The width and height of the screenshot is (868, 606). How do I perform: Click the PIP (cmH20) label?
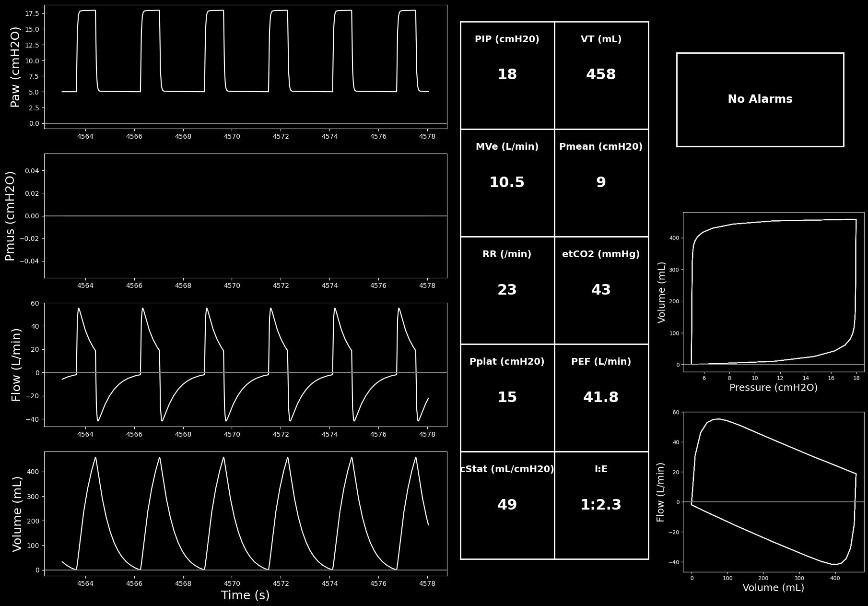[507, 39]
